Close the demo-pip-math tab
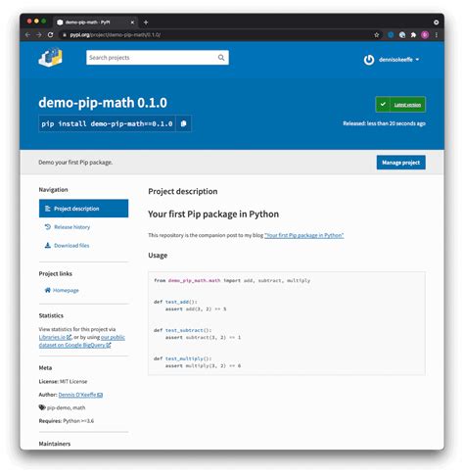 [132, 23]
